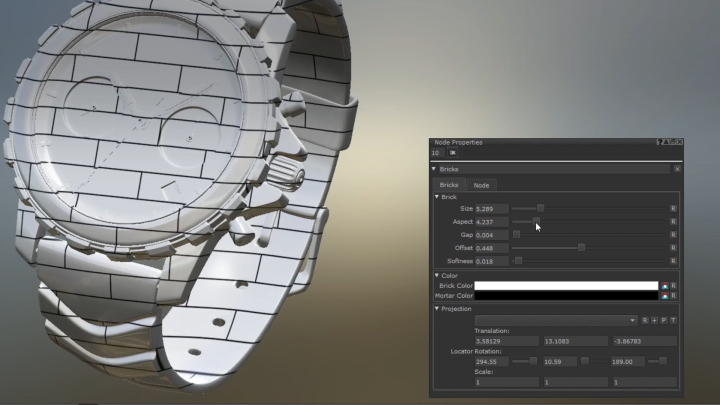Click the Gap slider handle
Viewport: 720px width, 405px height.
point(517,234)
